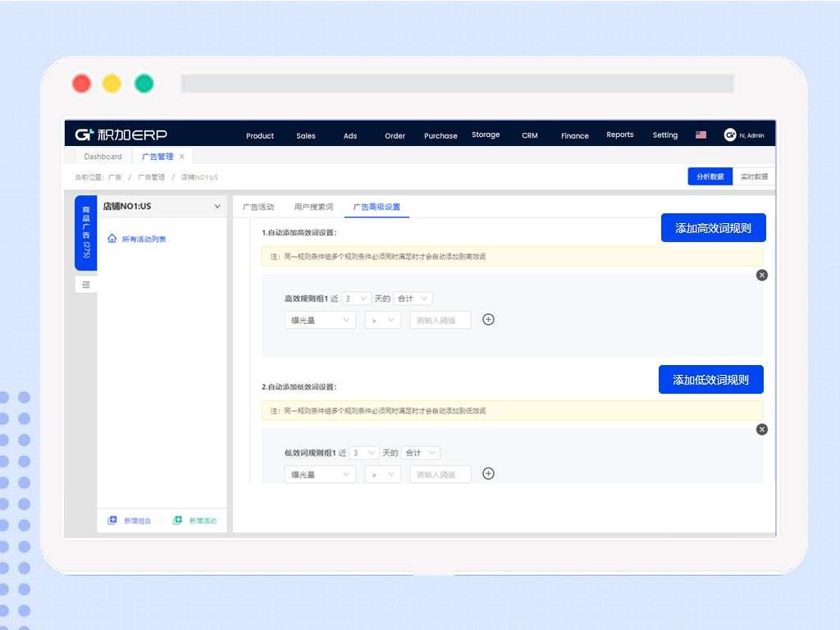Remove the high-efficiency rule group with X icon
Screen dimensions: 840x630
coord(762,276)
